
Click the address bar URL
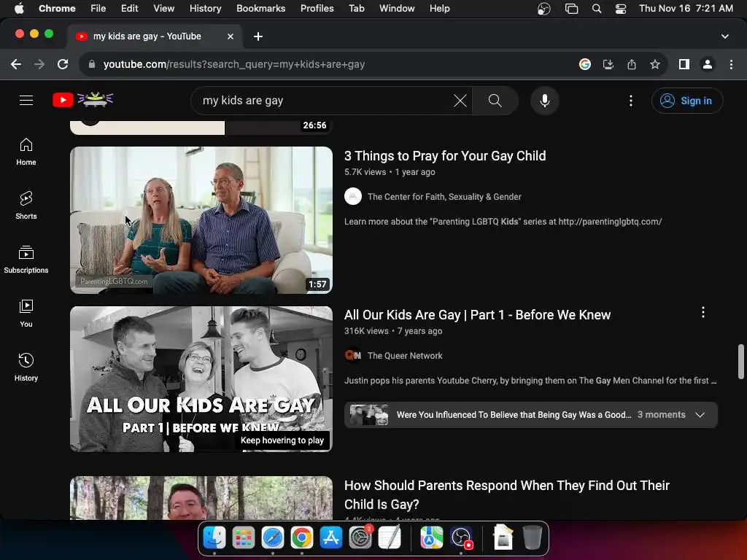point(234,64)
